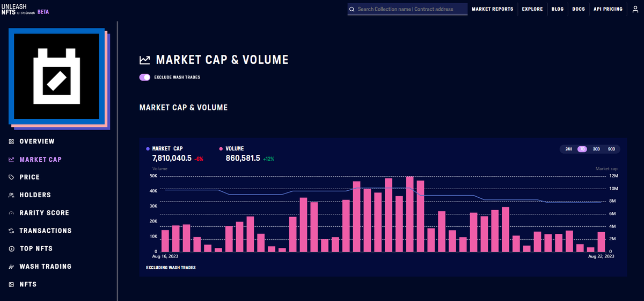Screen dimensions: 644x301
Task: Click the NFTs image icon
Action: pos(11,284)
